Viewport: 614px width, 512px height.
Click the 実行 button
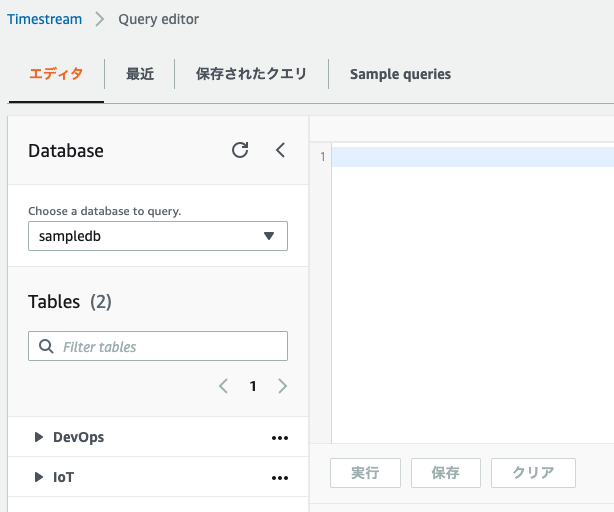point(365,473)
